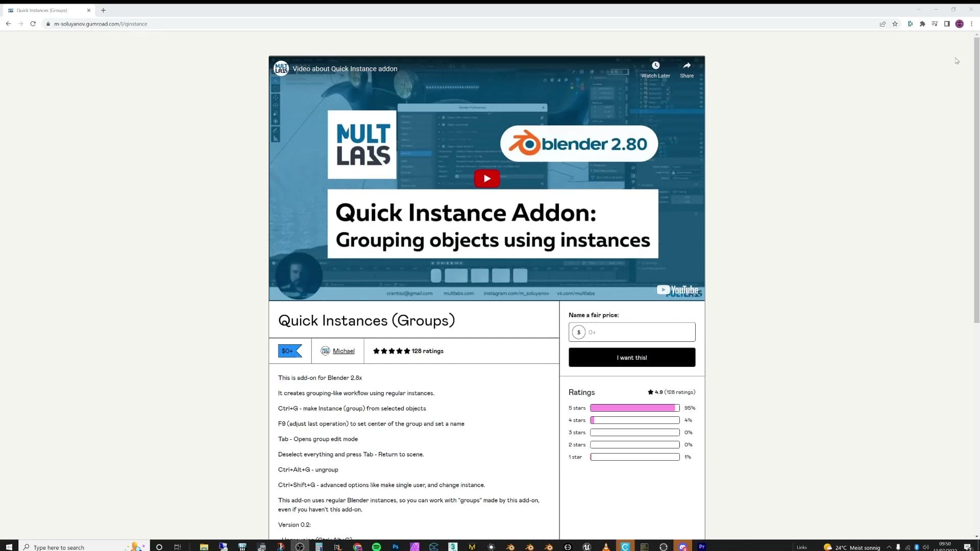This screenshot has width=980, height=551.
Task: Click the 128 ratings star summary
Action: pyautogui.click(x=408, y=351)
